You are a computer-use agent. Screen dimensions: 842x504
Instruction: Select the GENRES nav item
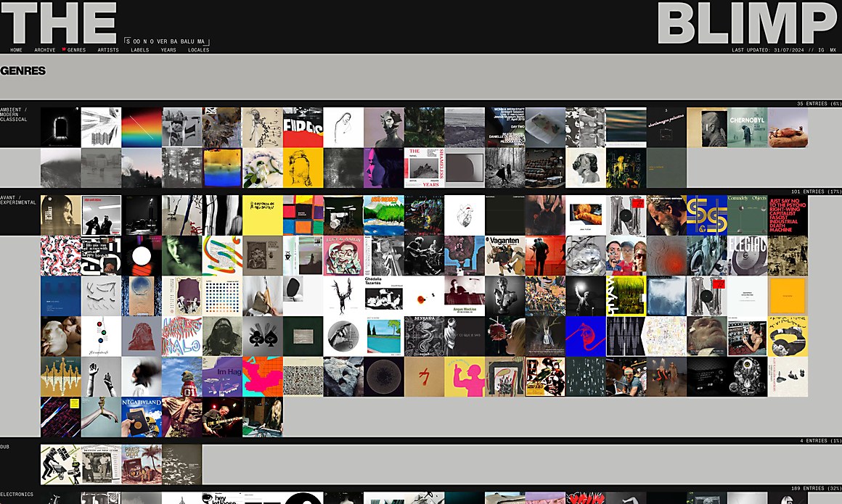pyautogui.click(x=76, y=50)
